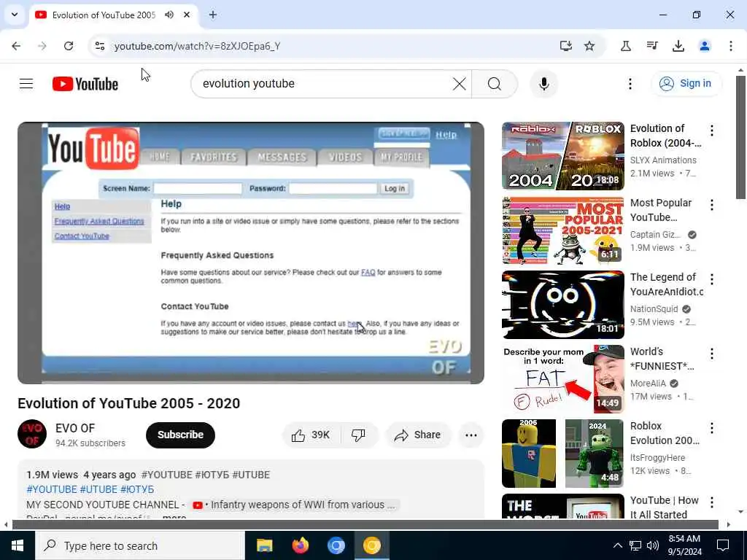Image resolution: width=747 pixels, height=560 pixels.
Task: Open the taskbar volume control
Action: point(653,545)
